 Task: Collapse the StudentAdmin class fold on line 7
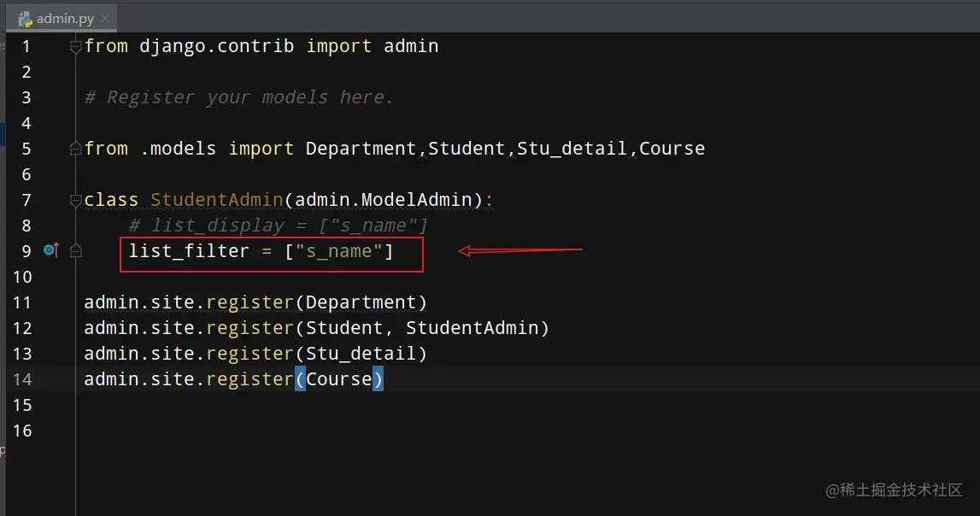(76, 200)
